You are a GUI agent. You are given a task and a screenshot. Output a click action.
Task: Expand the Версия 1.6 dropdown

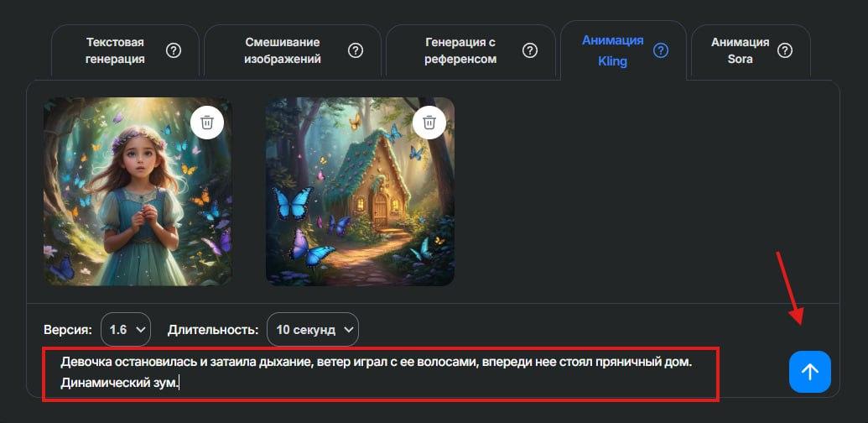126,330
